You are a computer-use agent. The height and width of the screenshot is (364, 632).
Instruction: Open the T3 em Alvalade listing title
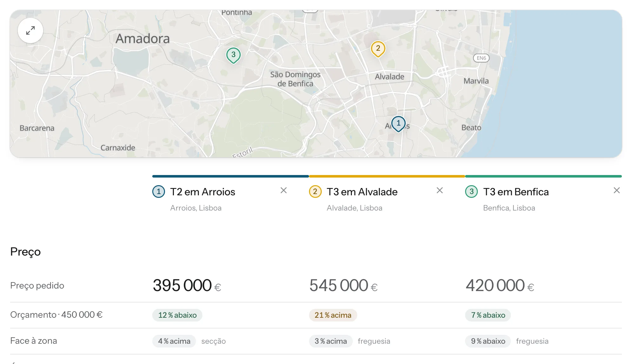tap(362, 192)
